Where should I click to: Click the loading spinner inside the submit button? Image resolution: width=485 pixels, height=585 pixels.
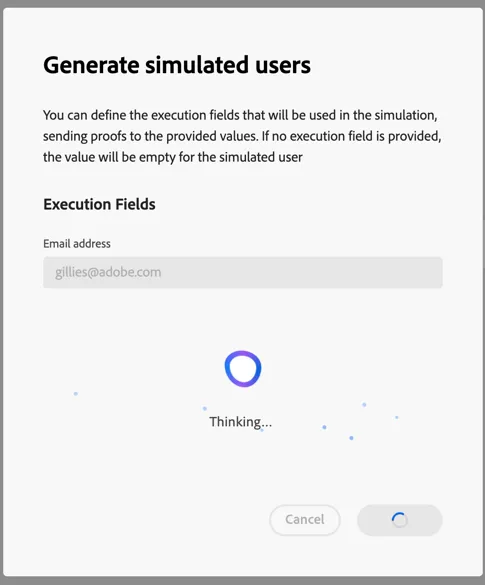click(x=400, y=520)
